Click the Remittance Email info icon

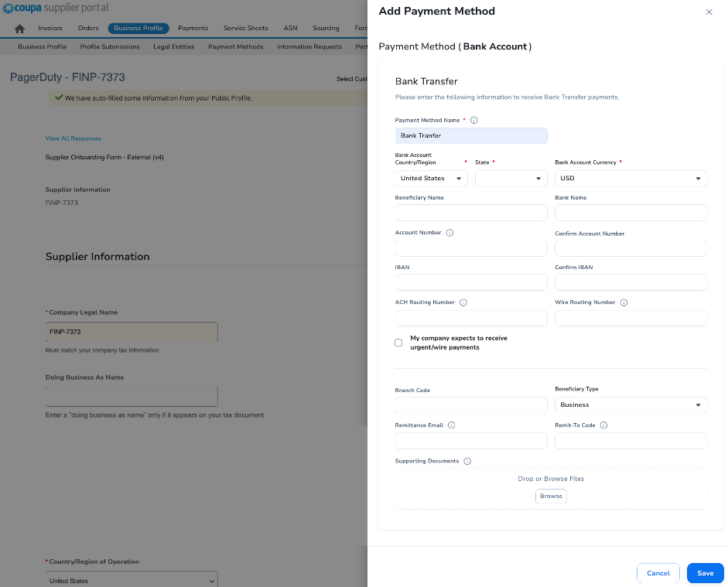click(452, 425)
